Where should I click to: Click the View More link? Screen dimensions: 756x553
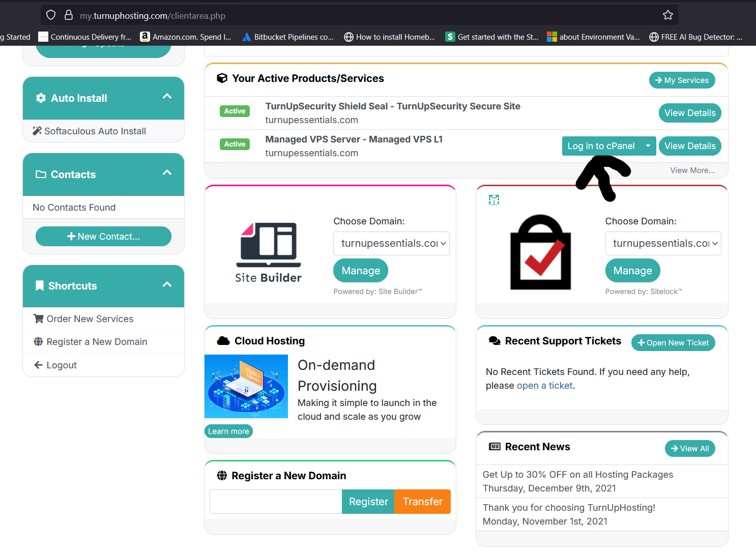[692, 170]
